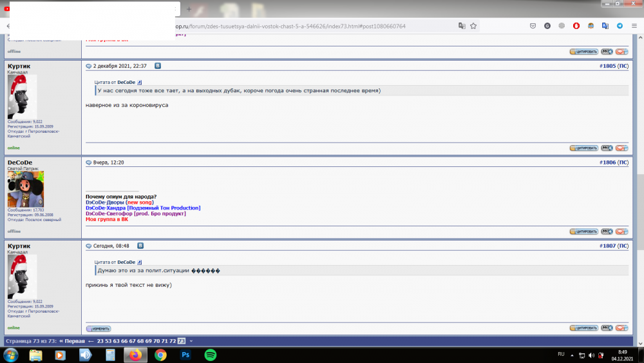Go to previous page with left arrow
Viewport: 644px width, 363px height.
point(91,341)
